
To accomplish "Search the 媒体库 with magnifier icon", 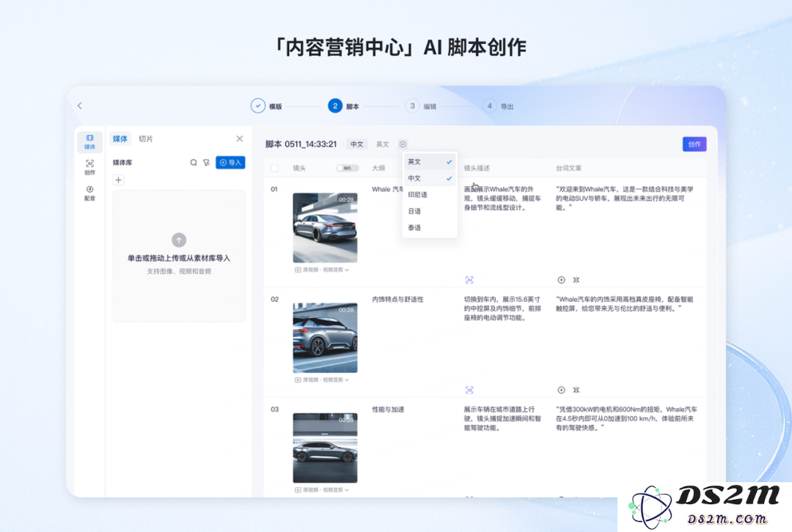I will (193, 163).
